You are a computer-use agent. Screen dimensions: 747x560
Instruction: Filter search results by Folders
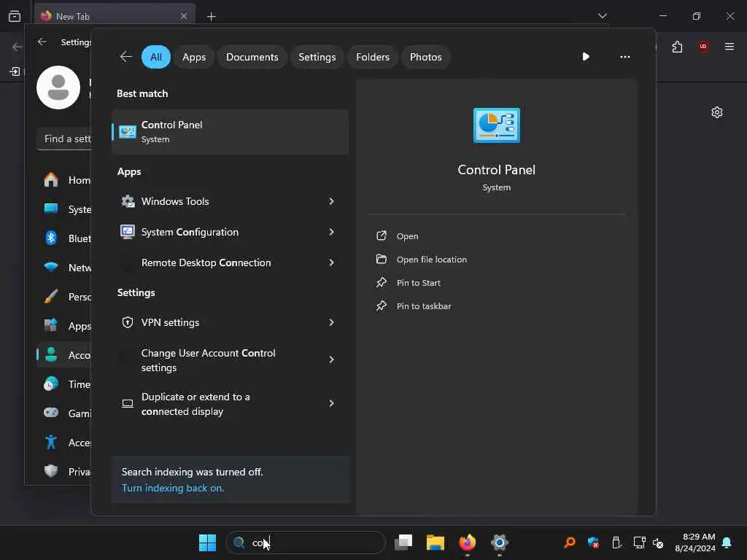(x=373, y=57)
